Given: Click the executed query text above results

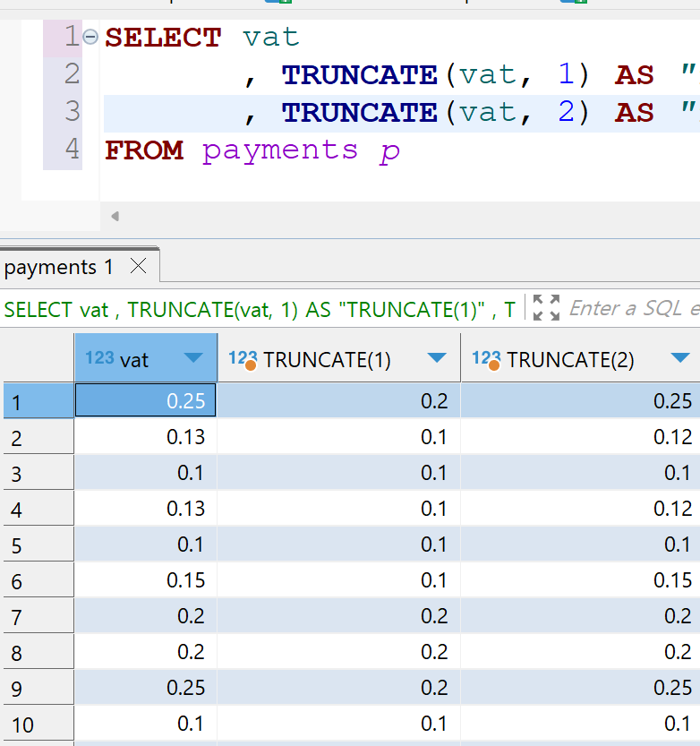Looking at the screenshot, I should tap(260, 310).
